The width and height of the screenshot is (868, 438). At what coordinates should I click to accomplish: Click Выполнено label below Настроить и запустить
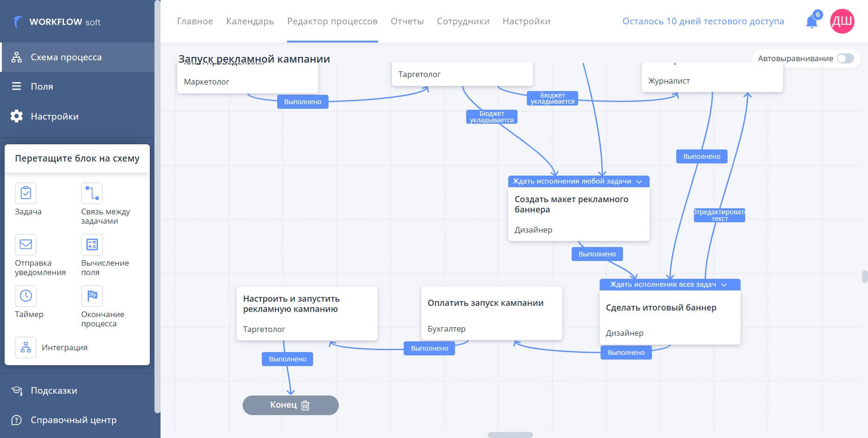[x=287, y=359]
